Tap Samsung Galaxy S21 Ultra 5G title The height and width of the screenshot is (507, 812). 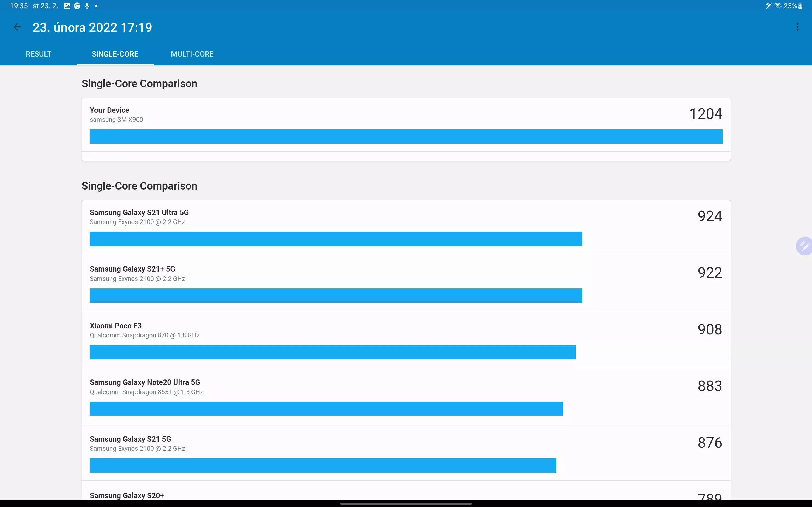[139, 212]
